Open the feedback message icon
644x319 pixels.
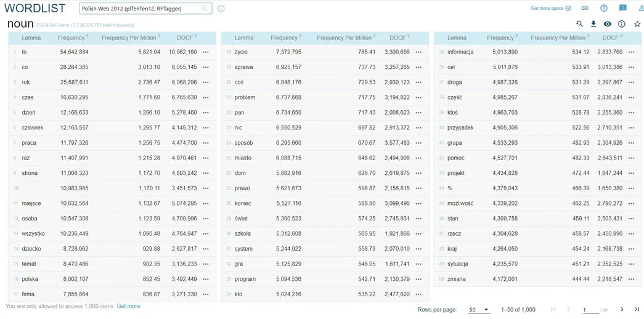click(x=622, y=8)
